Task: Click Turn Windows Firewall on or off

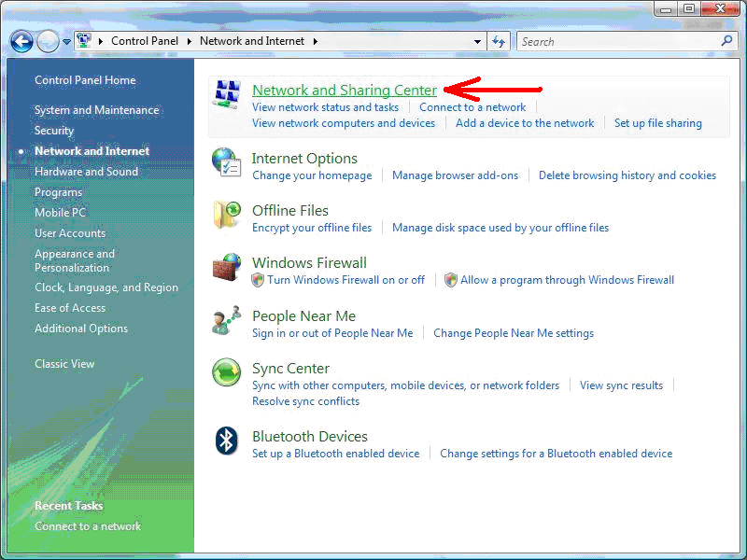Action: (x=345, y=280)
